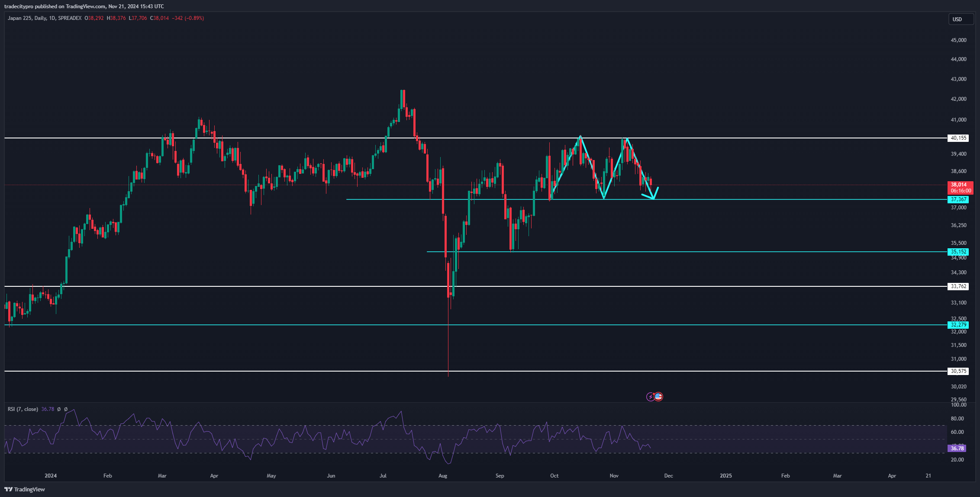Click the May label on time axis
The height and width of the screenshot is (497, 980).
(271, 476)
